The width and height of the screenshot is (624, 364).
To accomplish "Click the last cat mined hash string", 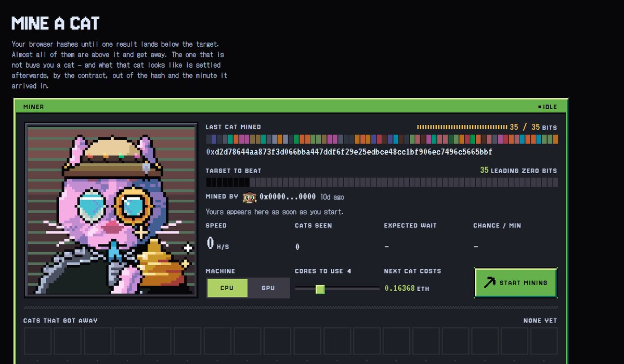I will [349, 152].
